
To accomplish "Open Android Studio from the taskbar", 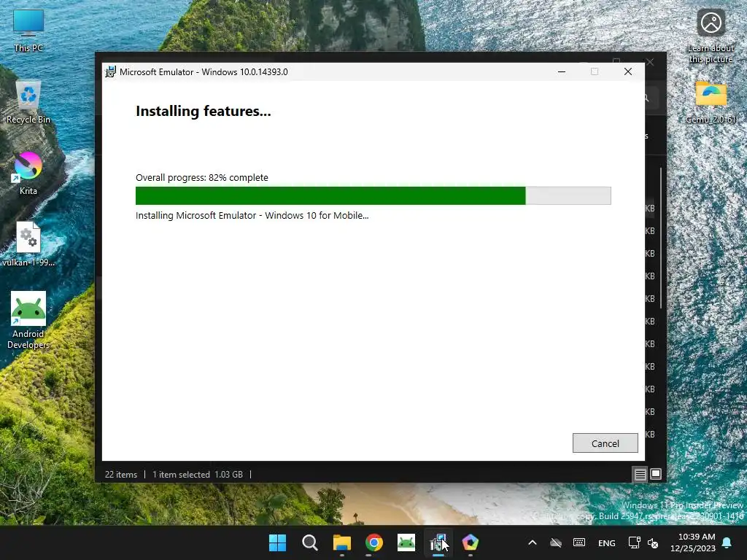I will (x=406, y=542).
